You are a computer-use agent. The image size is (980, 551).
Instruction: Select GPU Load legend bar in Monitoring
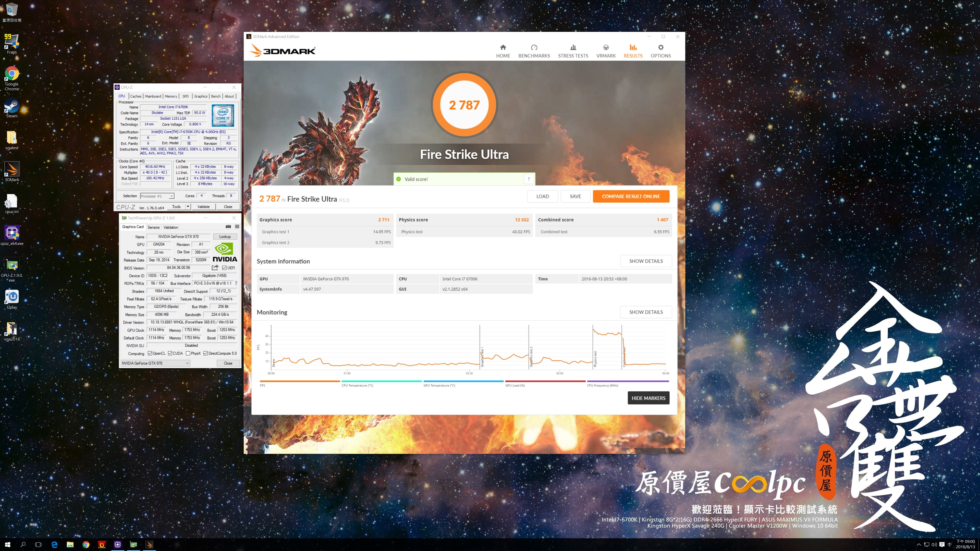coord(545,381)
